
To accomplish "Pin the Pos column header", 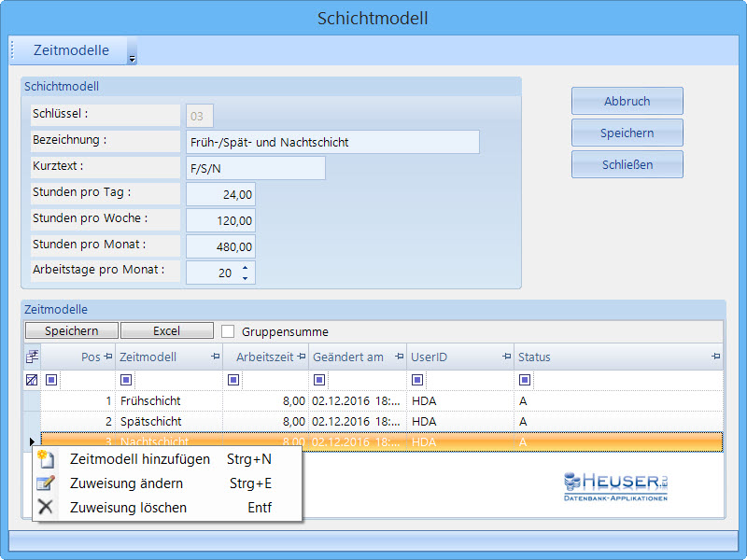I will click(107, 357).
